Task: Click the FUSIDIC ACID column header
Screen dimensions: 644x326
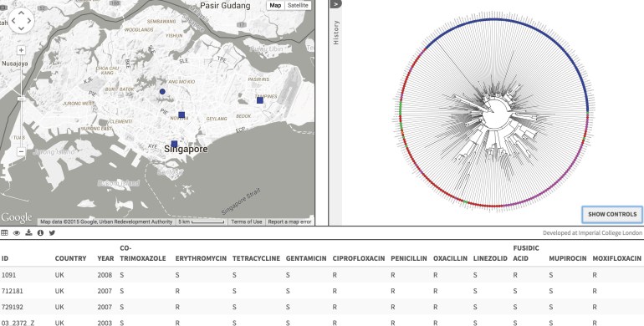Action: (526, 253)
